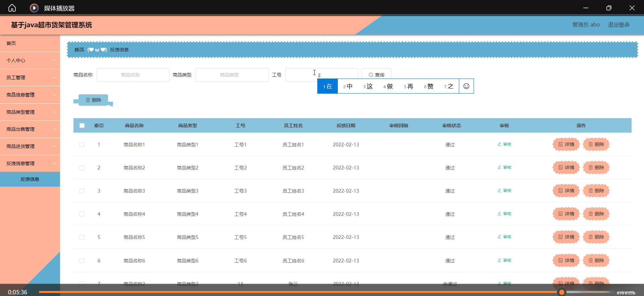Open 详情 details for 商品名称3 row

click(x=566, y=191)
